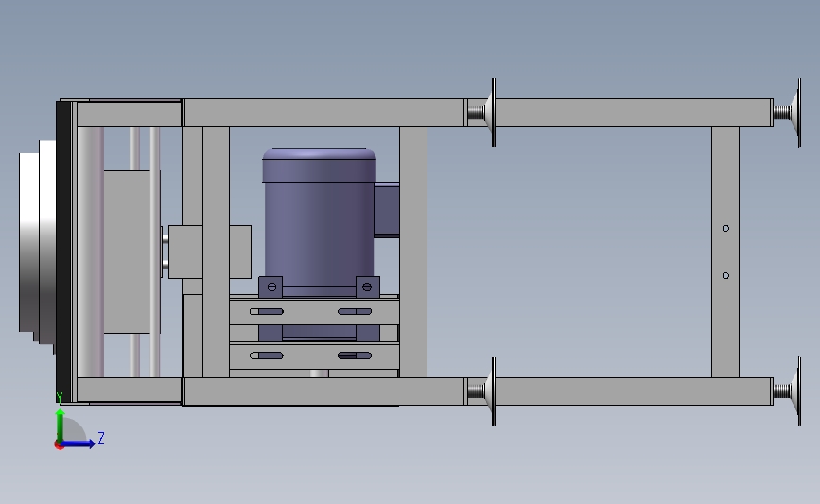The height and width of the screenshot is (504, 820).
Task: Select the vertical cross member right of motor
Action: 413,252
